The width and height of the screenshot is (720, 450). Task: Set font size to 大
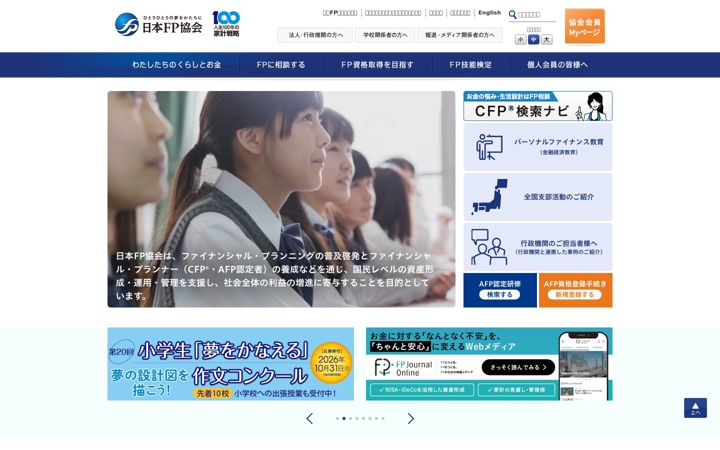tap(546, 39)
